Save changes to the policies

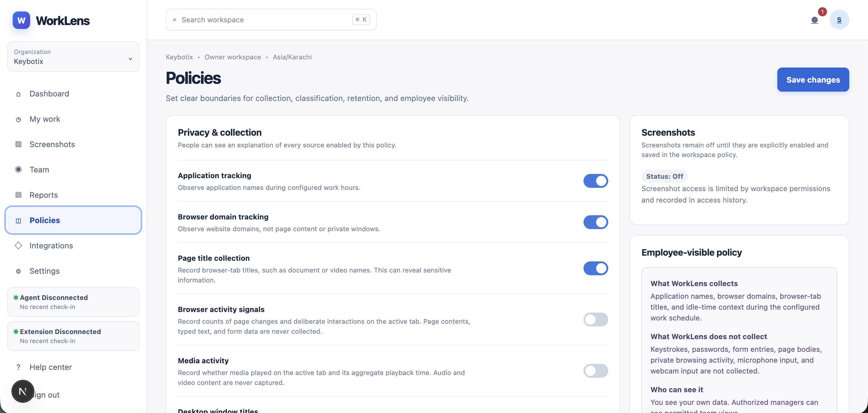point(813,80)
